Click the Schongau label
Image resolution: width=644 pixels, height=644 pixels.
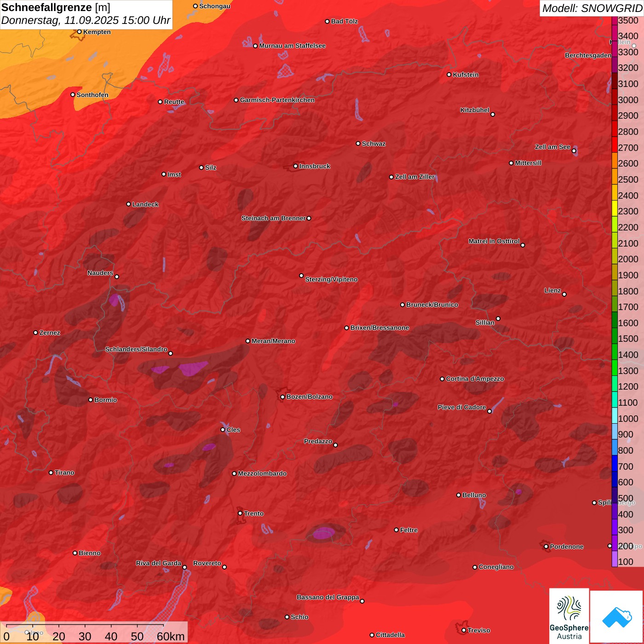click(x=215, y=6)
